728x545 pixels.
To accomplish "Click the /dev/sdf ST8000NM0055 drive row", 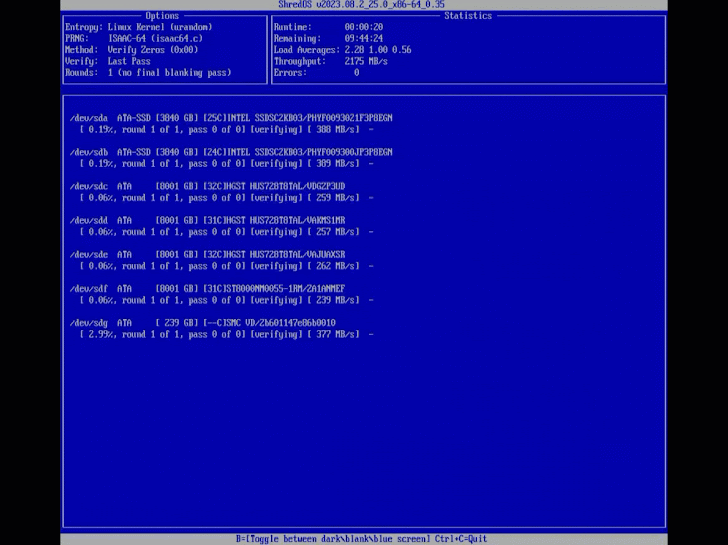I will (x=208, y=288).
